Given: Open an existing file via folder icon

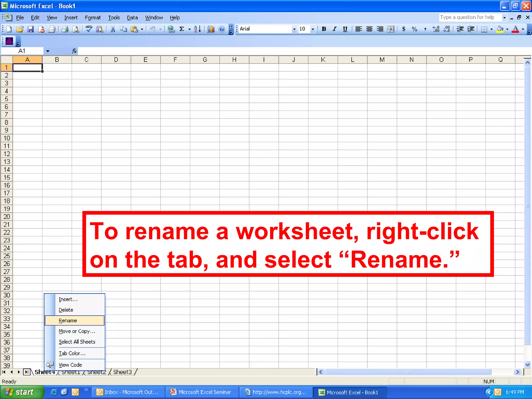Looking at the screenshot, I should pyautogui.click(x=20, y=29).
